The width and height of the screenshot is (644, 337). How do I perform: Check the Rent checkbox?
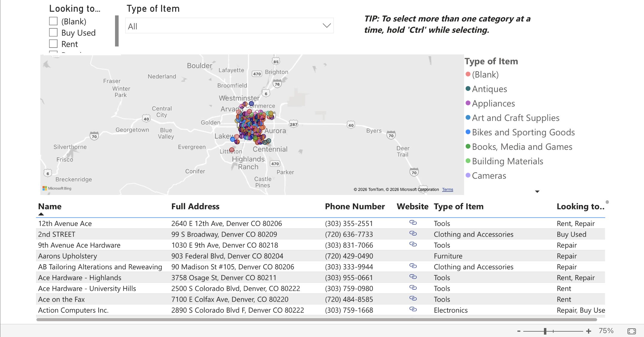(x=53, y=44)
